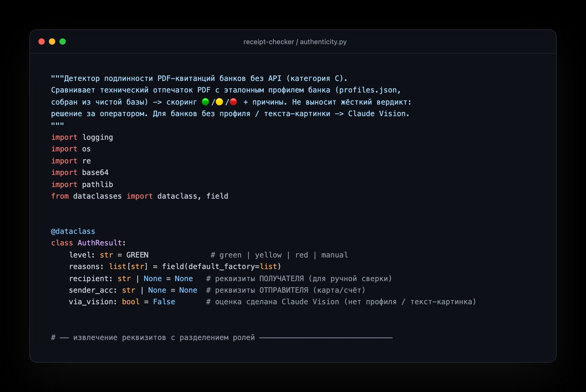Click "profiles.json" in the docstring
The image size is (586, 392).
tap(368, 90)
